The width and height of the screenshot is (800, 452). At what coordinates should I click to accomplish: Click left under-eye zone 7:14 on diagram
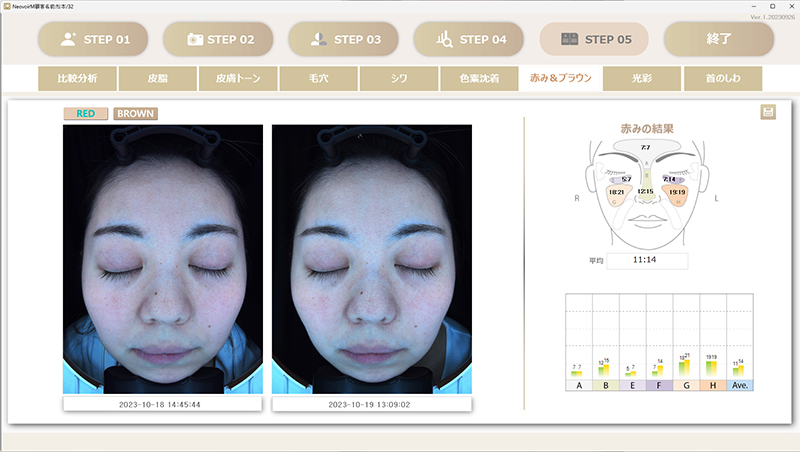pyautogui.click(x=669, y=179)
